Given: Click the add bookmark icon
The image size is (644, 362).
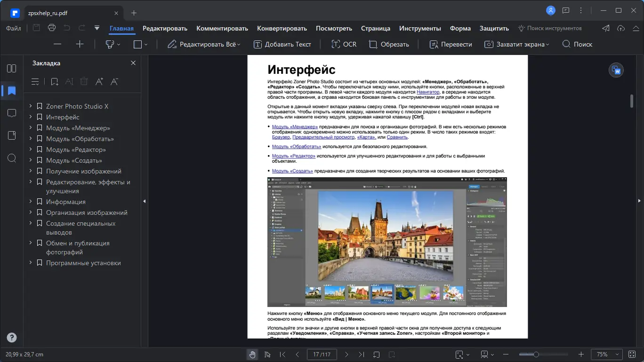Looking at the screenshot, I should pos(55,82).
